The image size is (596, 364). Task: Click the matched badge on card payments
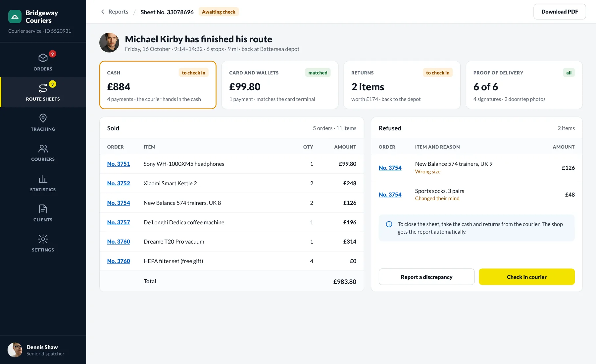318,73
